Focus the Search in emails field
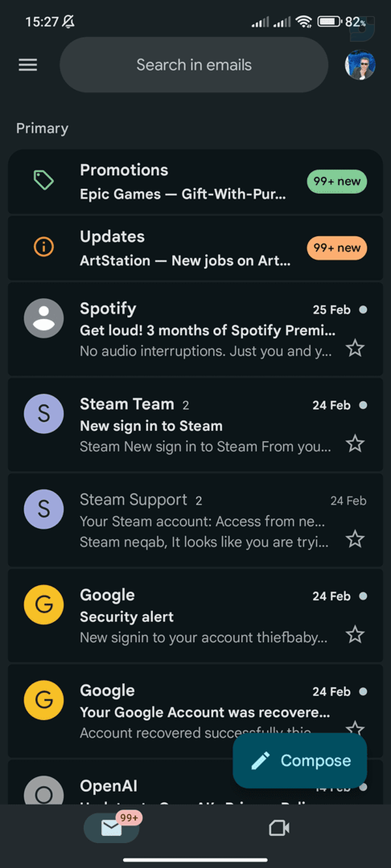 pyautogui.click(x=194, y=65)
